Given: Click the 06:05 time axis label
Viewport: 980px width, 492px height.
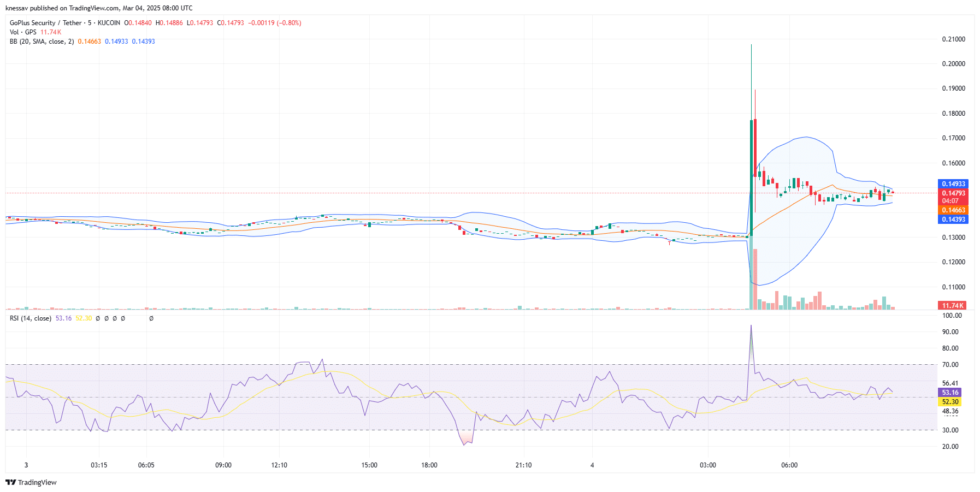Looking at the screenshot, I should pos(146,465).
